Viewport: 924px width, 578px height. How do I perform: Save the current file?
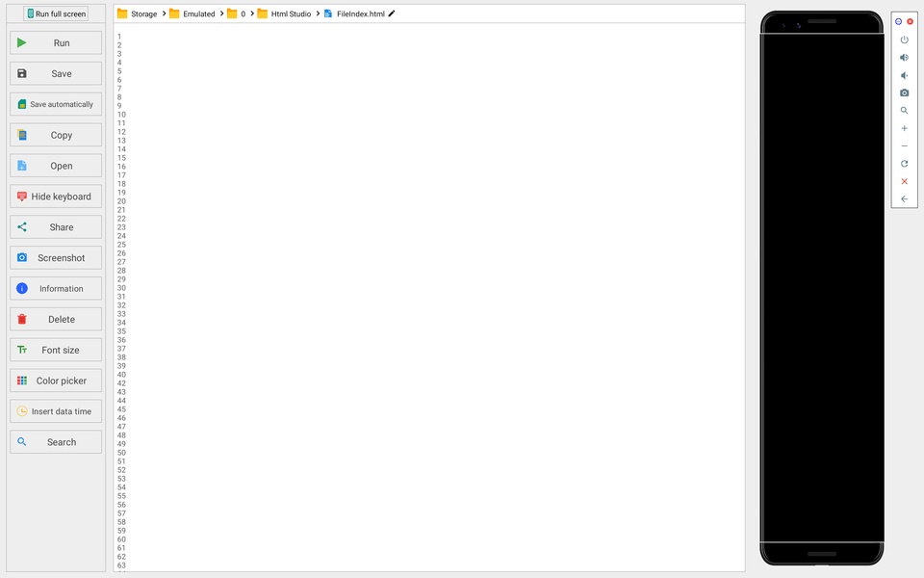coord(56,74)
